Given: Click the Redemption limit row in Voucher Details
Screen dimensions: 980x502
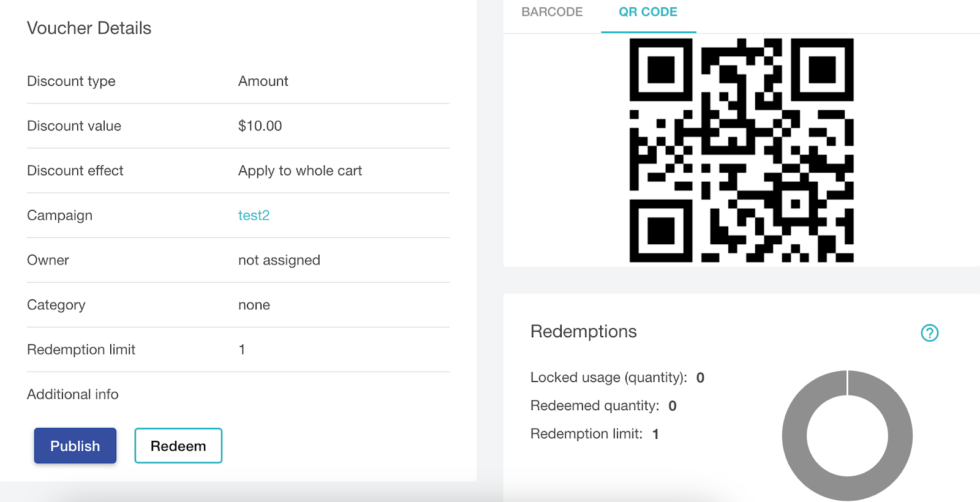Looking at the screenshot, I should [238, 350].
